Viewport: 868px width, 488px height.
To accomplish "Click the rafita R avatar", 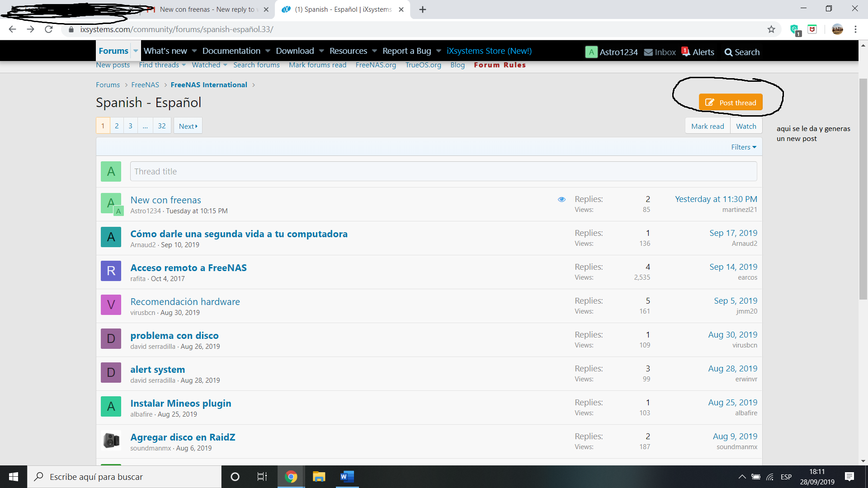I will click(x=111, y=271).
